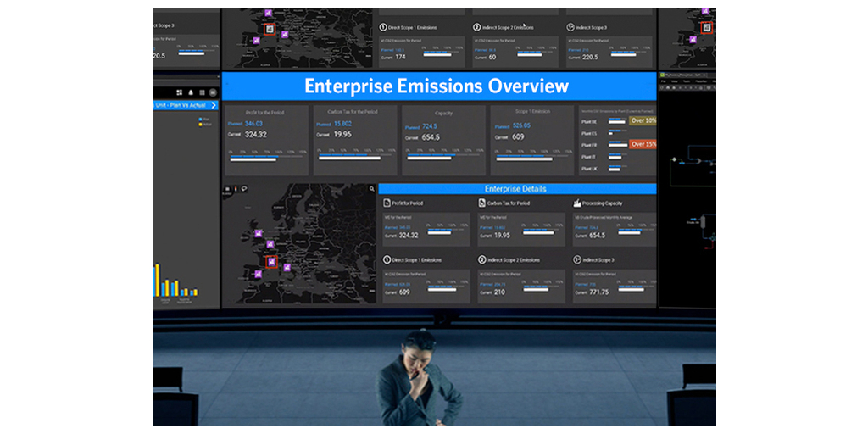
Task: Open the notifications bell icon
Action: (x=191, y=92)
